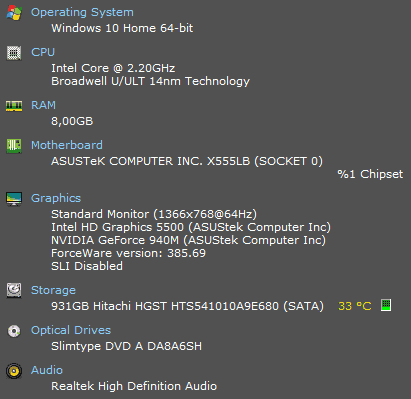Open the RAM section heading
411x399 pixels.
43,105
